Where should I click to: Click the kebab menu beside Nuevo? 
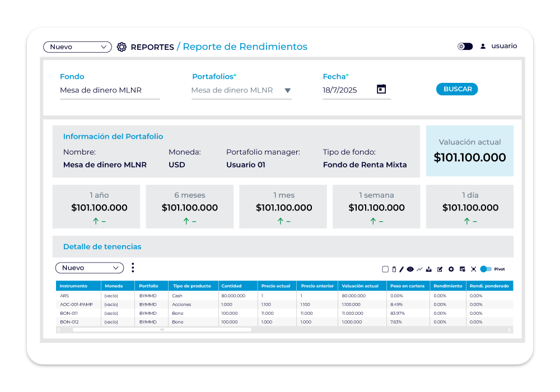tap(133, 268)
